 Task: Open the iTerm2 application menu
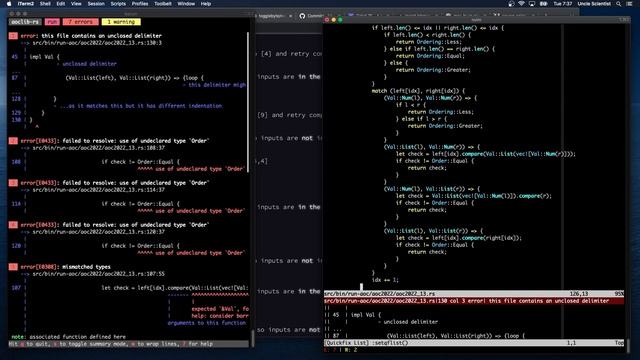pyautogui.click(x=26, y=4)
